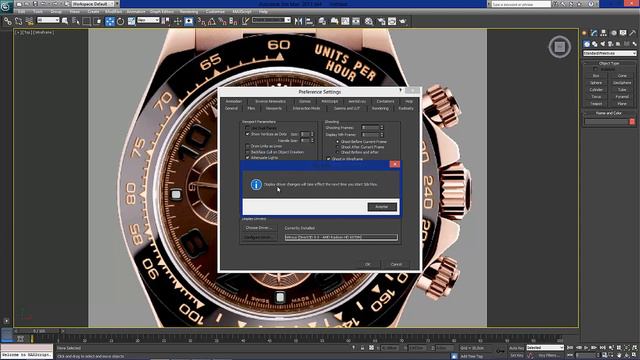The image size is (640, 360).
Task: Open the Standard Primitives dropdown
Action: [609, 53]
